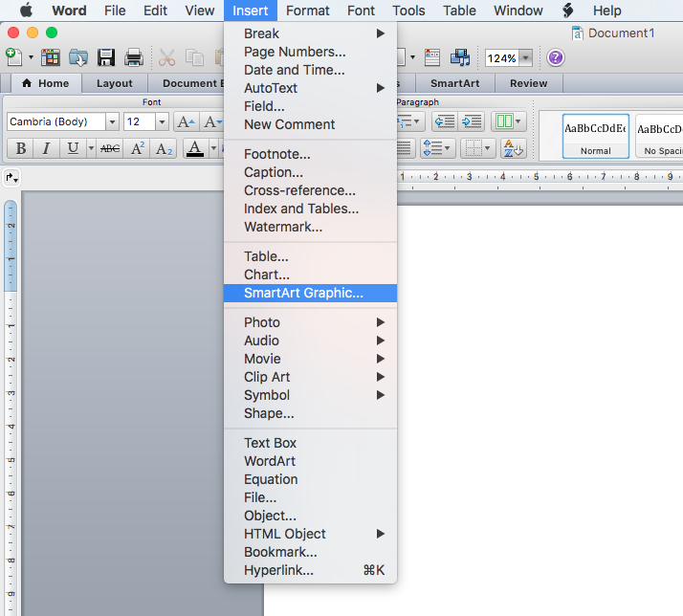Click the Print icon in toolbar
The height and width of the screenshot is (616, 683).
[134, 57]
